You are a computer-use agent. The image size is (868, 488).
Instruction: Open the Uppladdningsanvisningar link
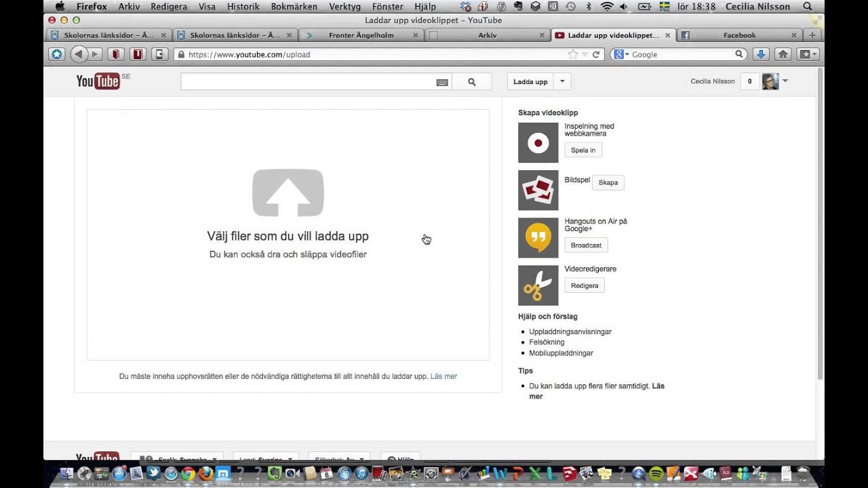coord(570,331)
